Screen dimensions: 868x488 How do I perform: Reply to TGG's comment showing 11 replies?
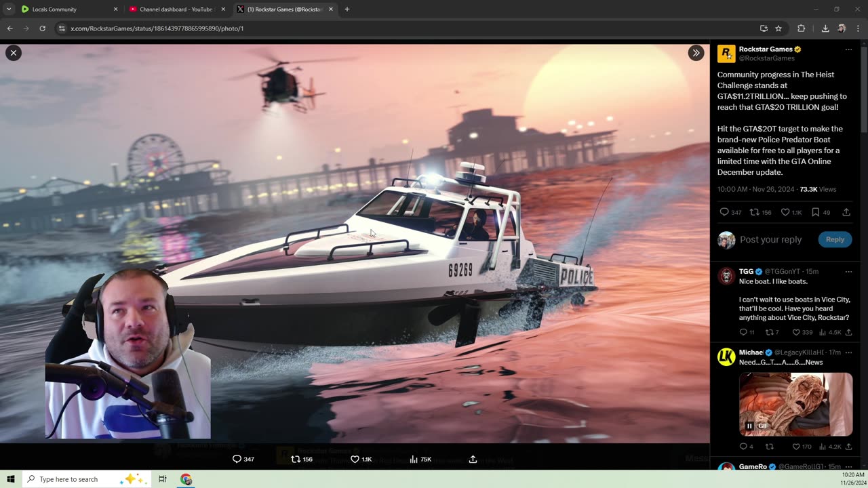pos(747,332)
